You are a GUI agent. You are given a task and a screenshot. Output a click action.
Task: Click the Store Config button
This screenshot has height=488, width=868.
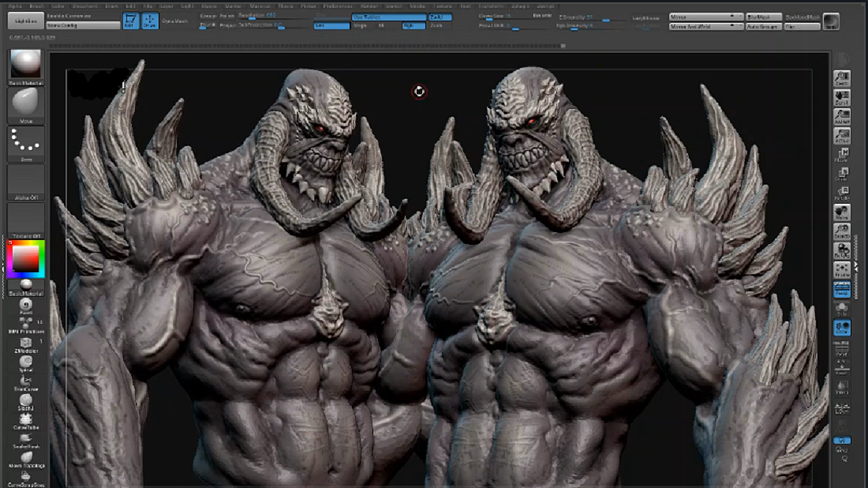pyautogui.click(x=83, y=25)
